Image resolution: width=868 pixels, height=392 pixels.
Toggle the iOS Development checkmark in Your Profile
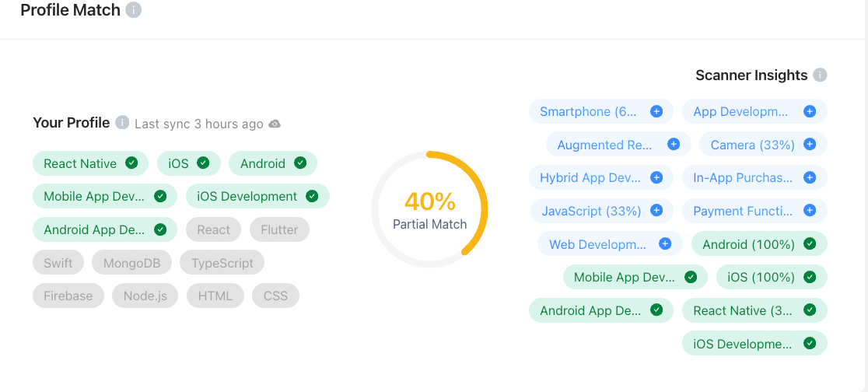pyautogui.click(x=312, y=197)
